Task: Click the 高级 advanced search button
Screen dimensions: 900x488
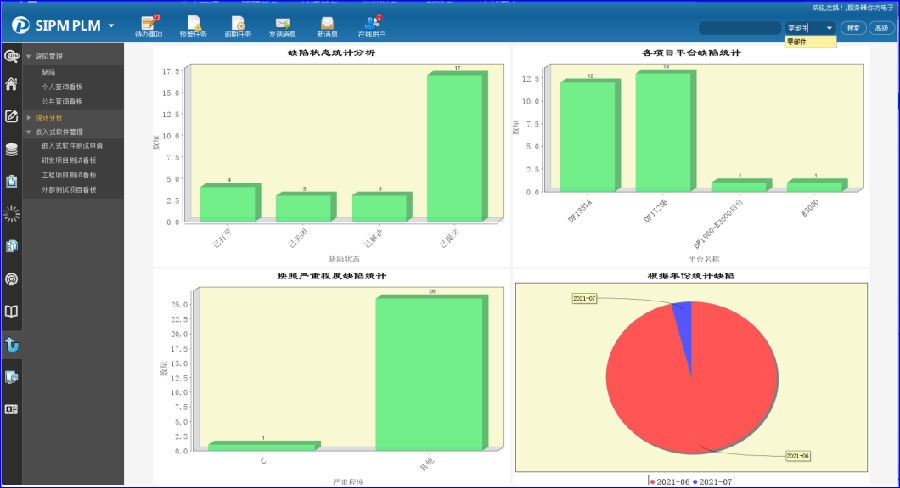Action: tap(881, 28)
